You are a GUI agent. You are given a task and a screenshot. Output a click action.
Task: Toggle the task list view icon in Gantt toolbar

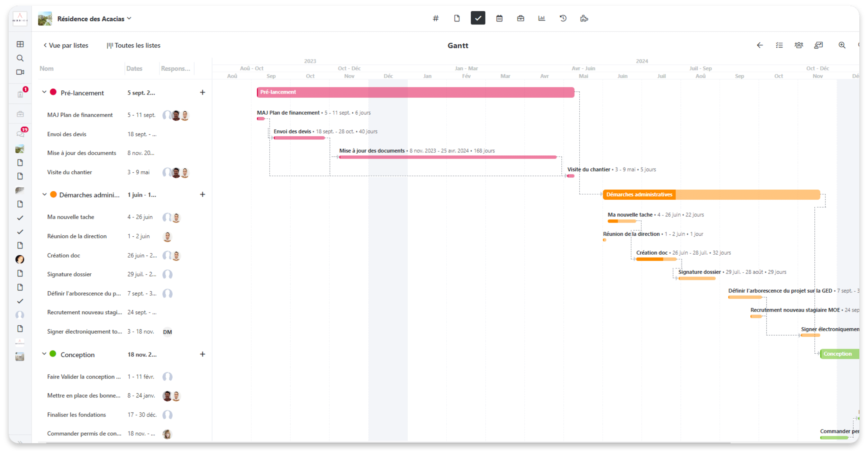coord(779,45)
